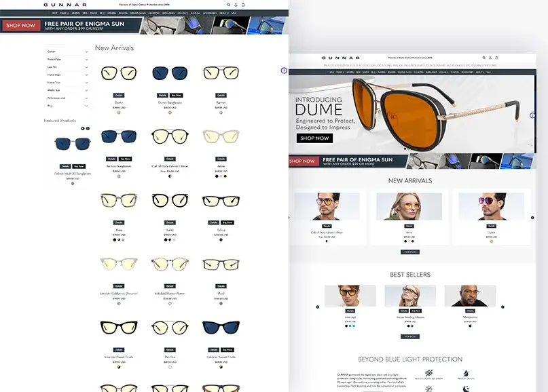
Task: Expand the Price filter
Action: tap(67, 106)
